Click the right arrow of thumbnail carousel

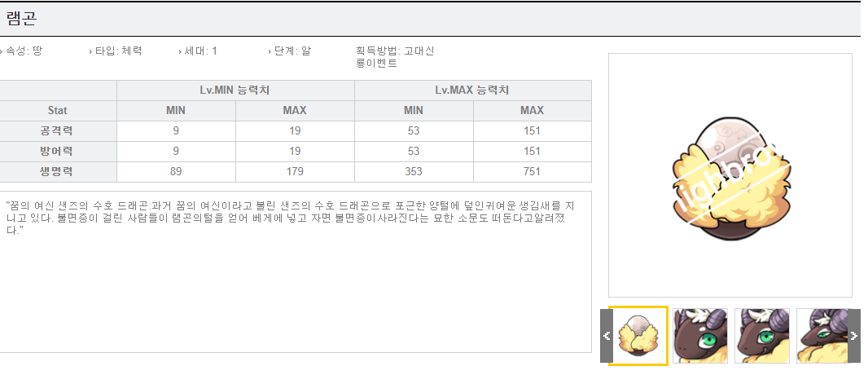[853, 335]
